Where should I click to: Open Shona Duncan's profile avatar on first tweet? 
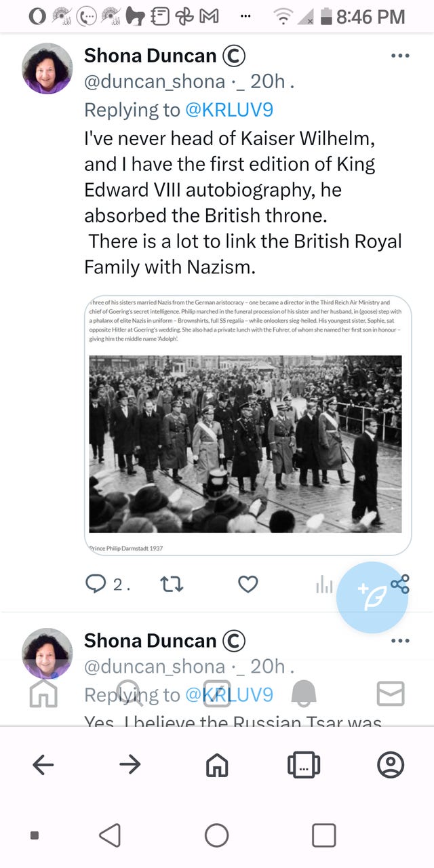[x=47, y=68]
